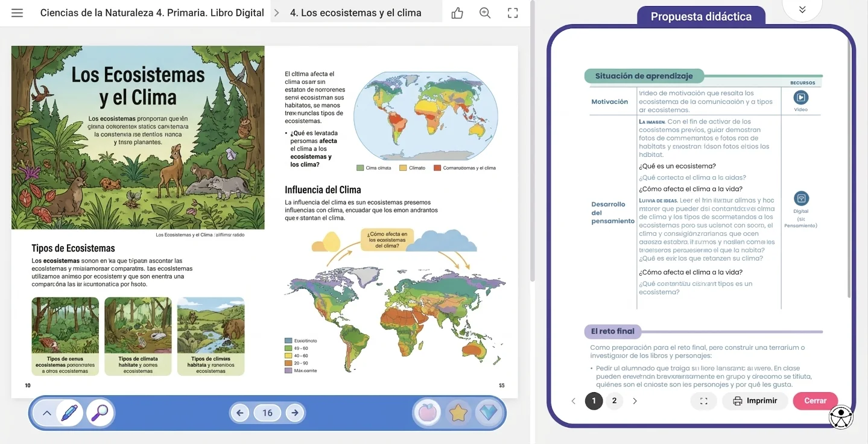Click the El reto final heading
This screenshot has width=868, height=444.
612,331
